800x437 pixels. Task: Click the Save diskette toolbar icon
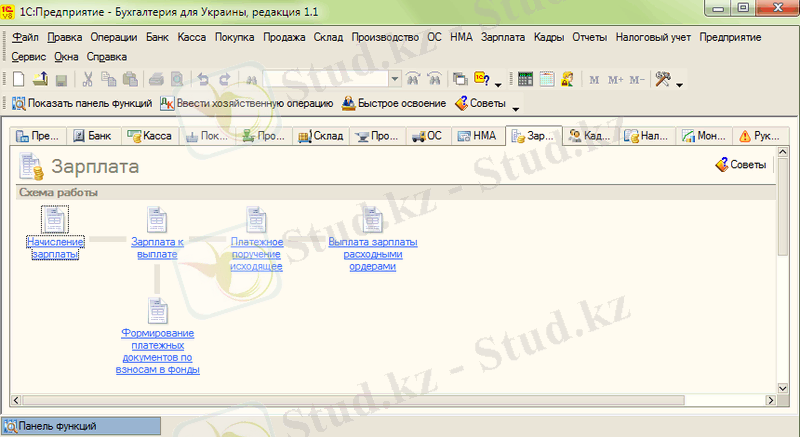62,80
